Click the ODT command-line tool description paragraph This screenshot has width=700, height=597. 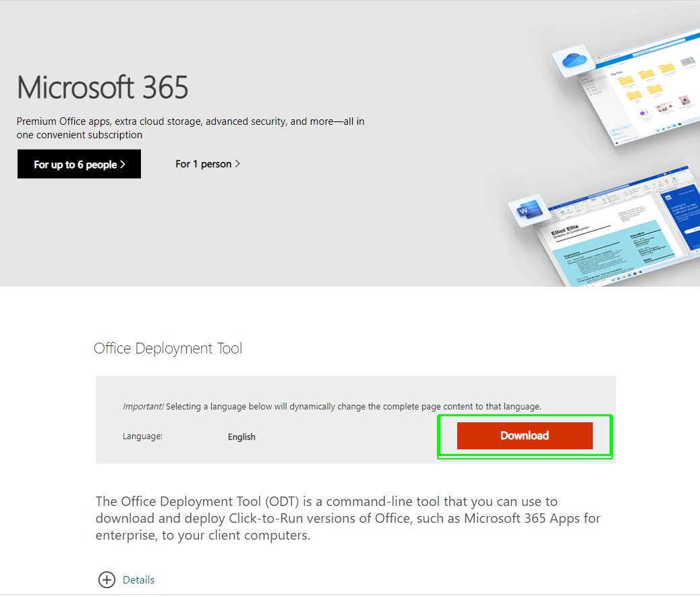[348, 519]
